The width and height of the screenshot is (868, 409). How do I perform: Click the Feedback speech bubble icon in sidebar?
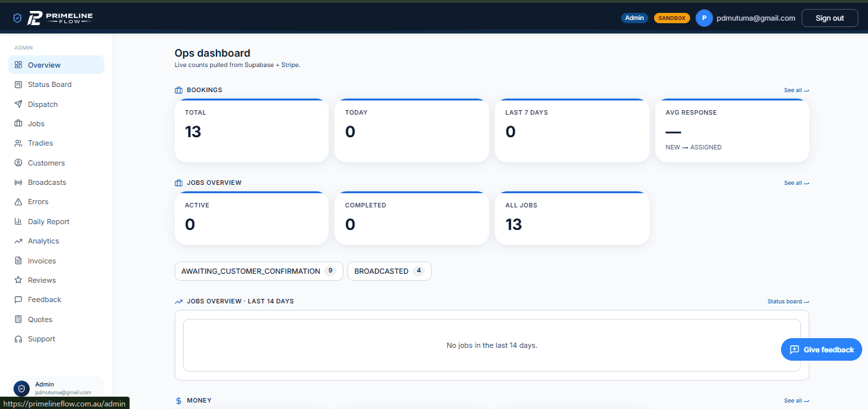pos(18,300)
